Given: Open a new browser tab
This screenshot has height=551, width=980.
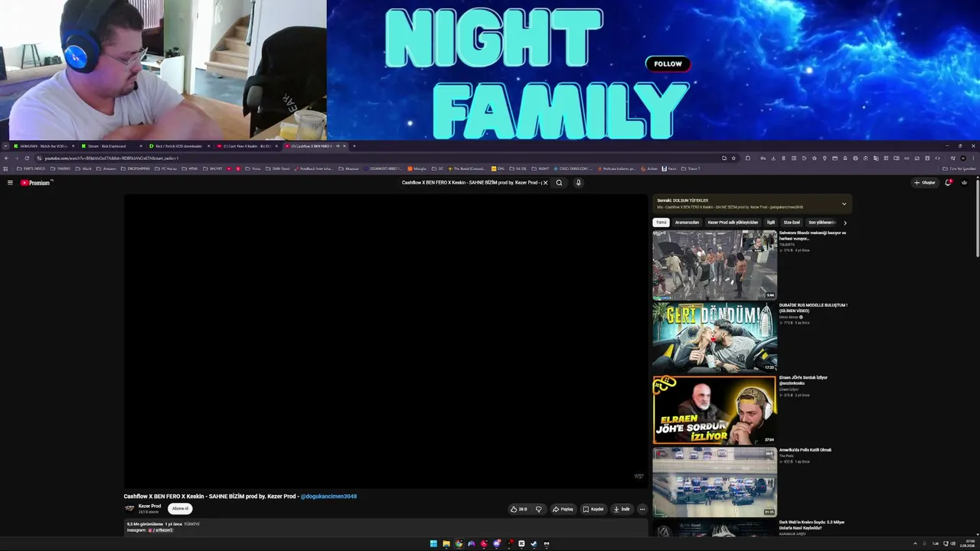Looking at the screenshot, I should pyautogui.click(x=354, y=146).
